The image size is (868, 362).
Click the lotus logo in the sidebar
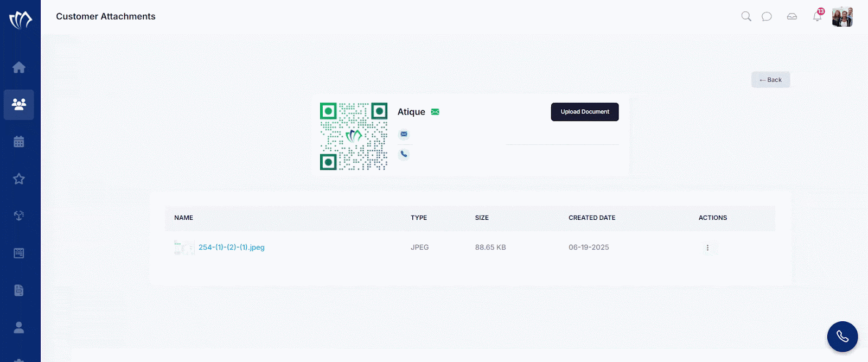20,20
